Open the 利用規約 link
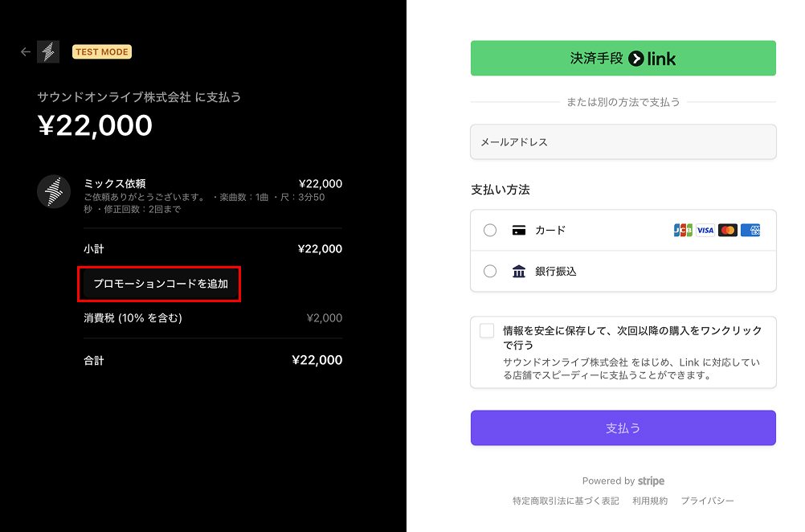 click(x=650, y=501)
